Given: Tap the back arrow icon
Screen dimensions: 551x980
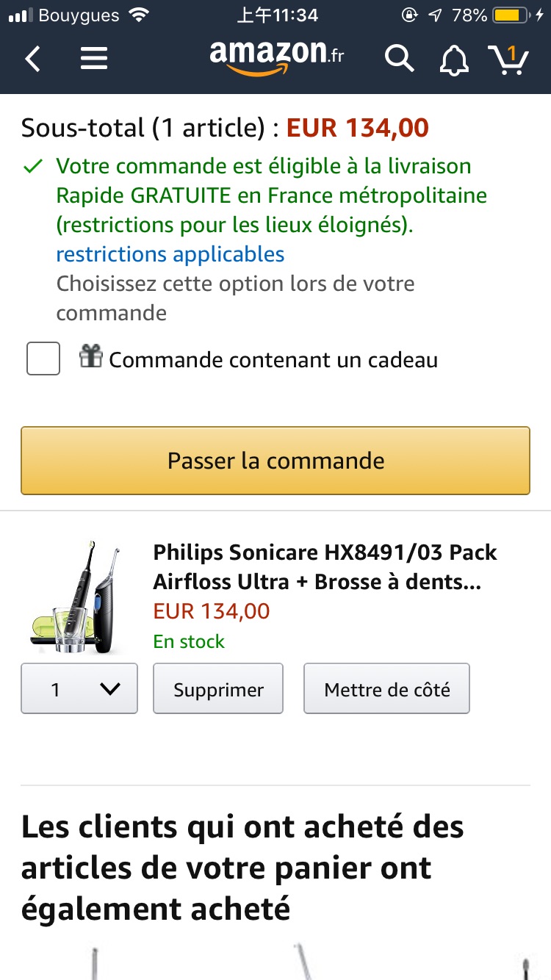Looking at the screenshot, I should coord(33,59).
